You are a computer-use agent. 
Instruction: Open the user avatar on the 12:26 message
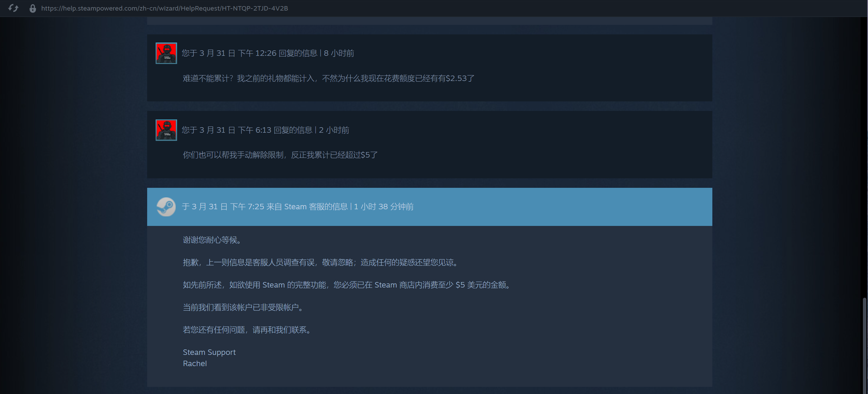(x=166, y=53)
